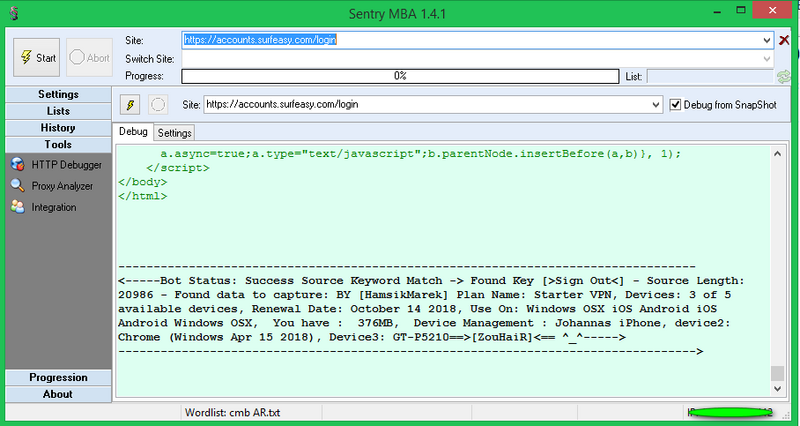Click the debugger circle abort icon
The width and height of the screenshot is (800, 426).
tap(158, 105)
